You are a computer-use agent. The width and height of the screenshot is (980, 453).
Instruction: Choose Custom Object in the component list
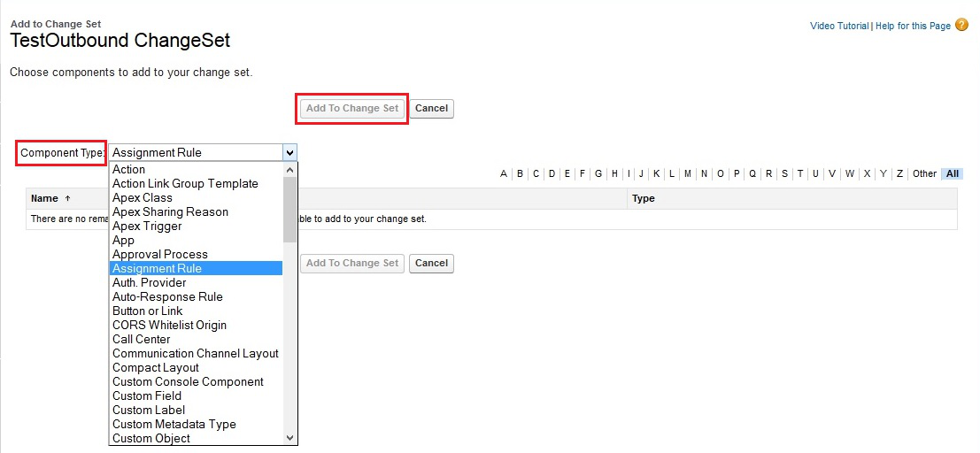pyautogui.click(x=151, y=438)
